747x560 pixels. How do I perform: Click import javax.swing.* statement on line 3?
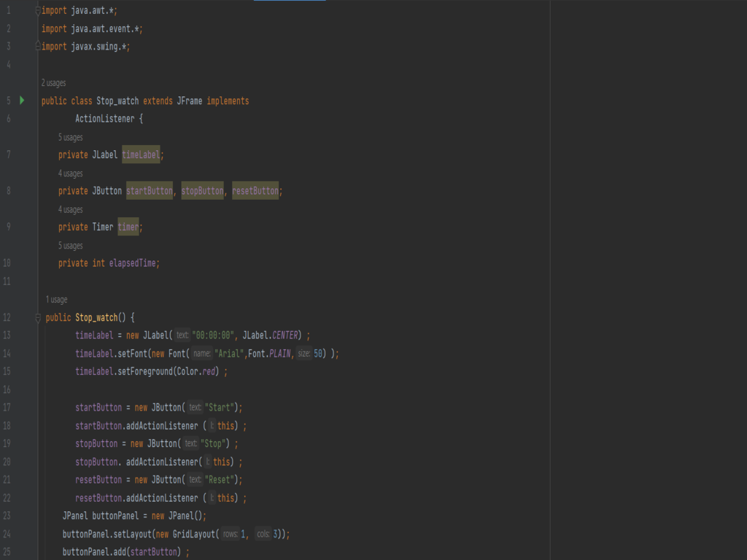(86, 47)
